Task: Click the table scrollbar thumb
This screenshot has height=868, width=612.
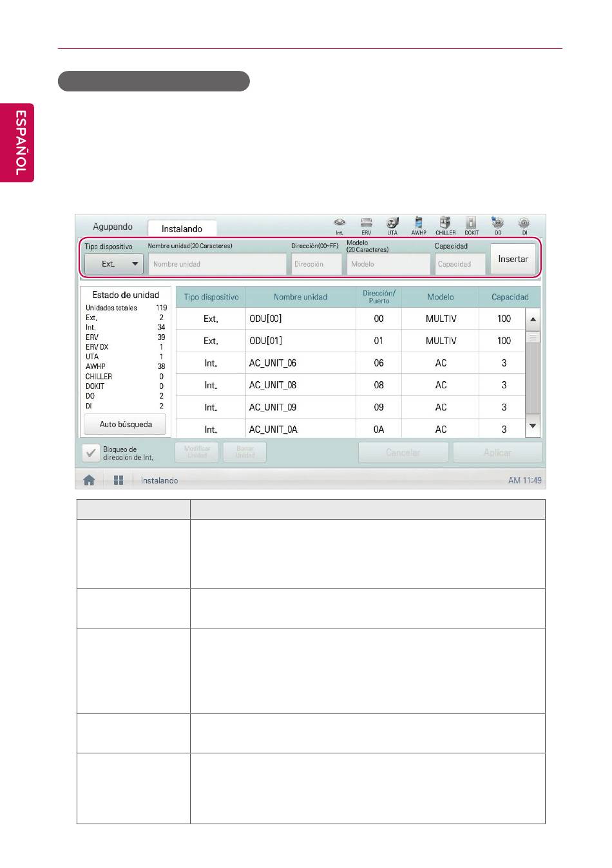Action: click(x=533, y=337)
